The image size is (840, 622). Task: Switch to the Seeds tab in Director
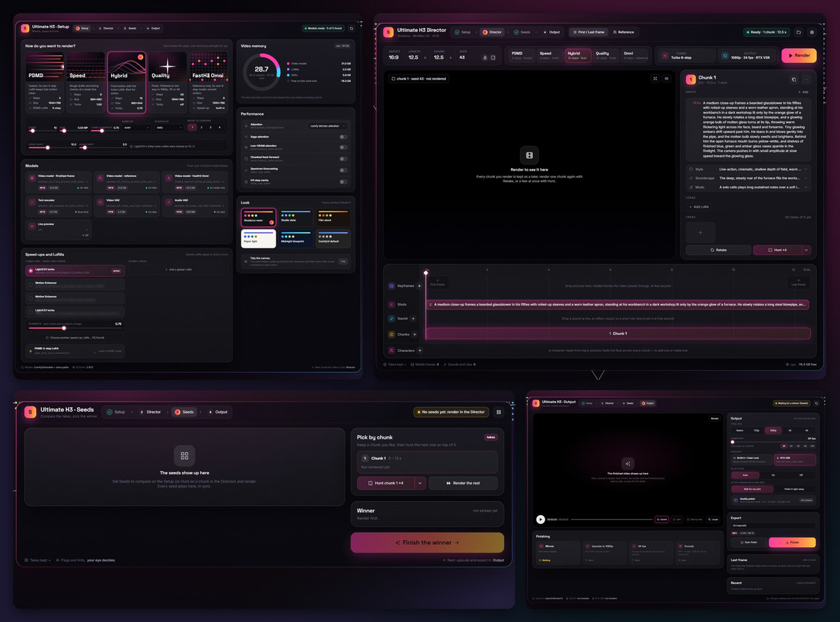click(x=521, y=32)
